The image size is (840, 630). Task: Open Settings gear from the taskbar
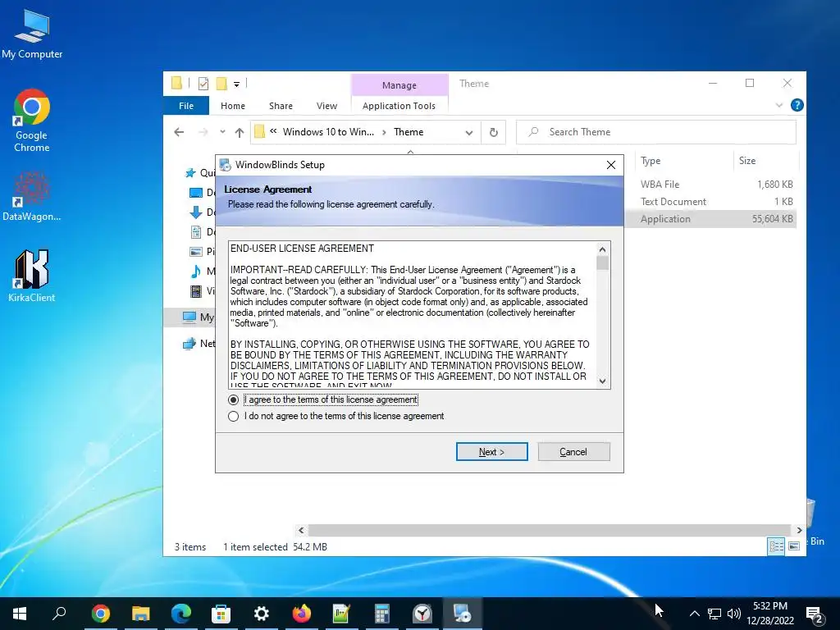point(262,614)
